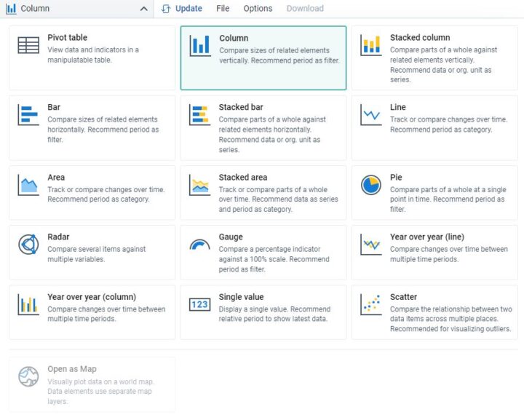Image resolution: width=524 pixels, height=420 pixels.
Task: Choose the Single value 123 icon
Action: point(199,304)
